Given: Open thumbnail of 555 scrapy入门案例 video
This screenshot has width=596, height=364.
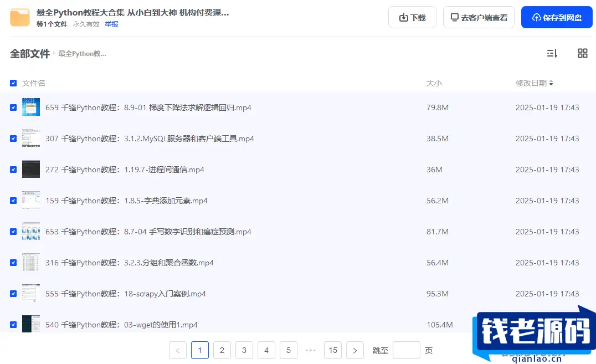Looking at the screenshot, I should pyautogui.click(x=31, y=293).
